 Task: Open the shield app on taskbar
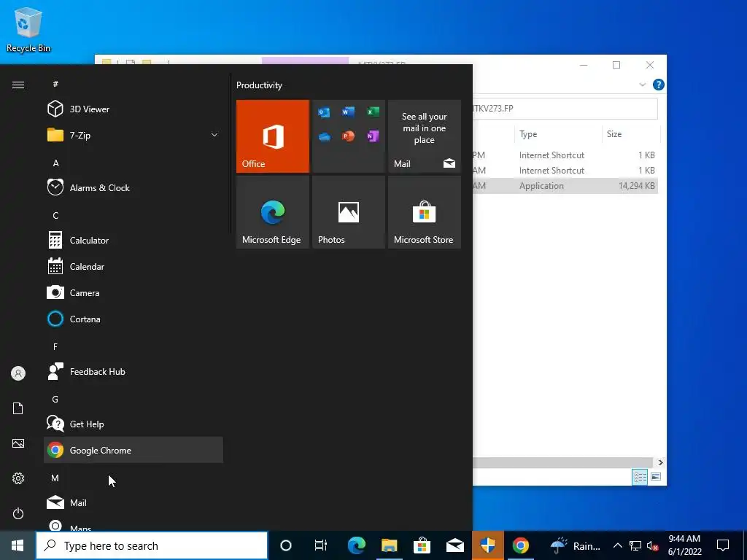point(488,545)
